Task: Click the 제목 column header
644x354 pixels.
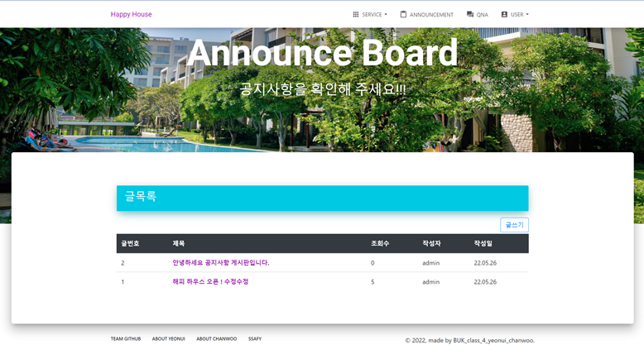Action: coord(178,243)
